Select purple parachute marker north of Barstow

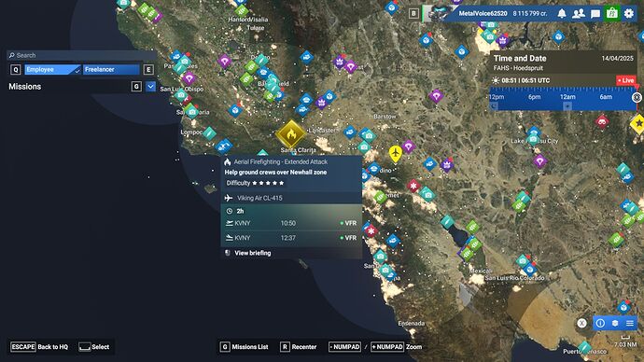[436, 96]
